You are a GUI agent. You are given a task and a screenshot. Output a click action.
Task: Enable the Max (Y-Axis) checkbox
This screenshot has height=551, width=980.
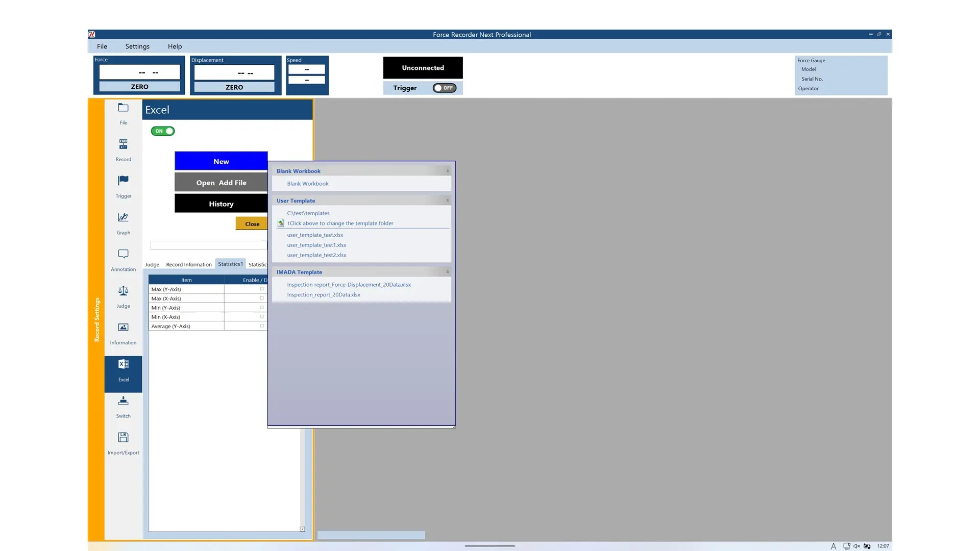[x=262, y=289]
